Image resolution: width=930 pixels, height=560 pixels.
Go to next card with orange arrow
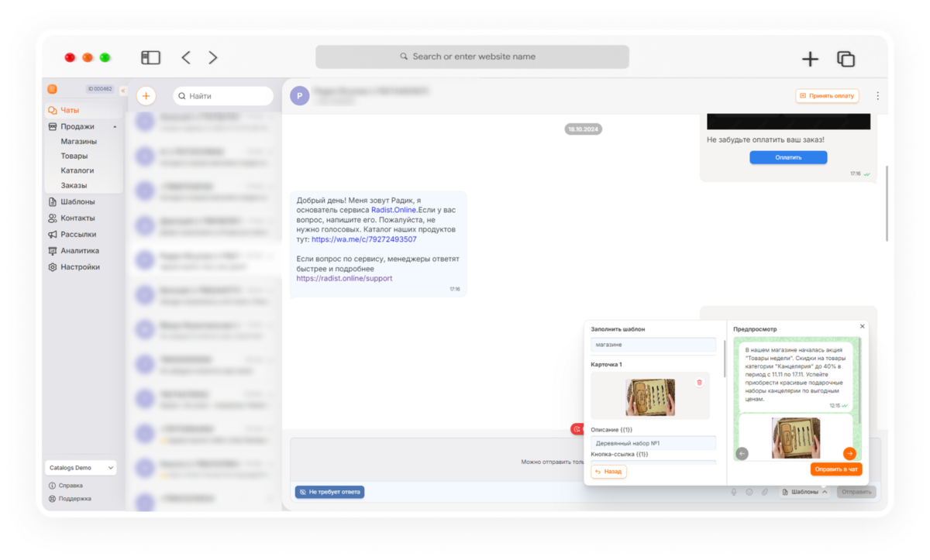click(849, 454)
